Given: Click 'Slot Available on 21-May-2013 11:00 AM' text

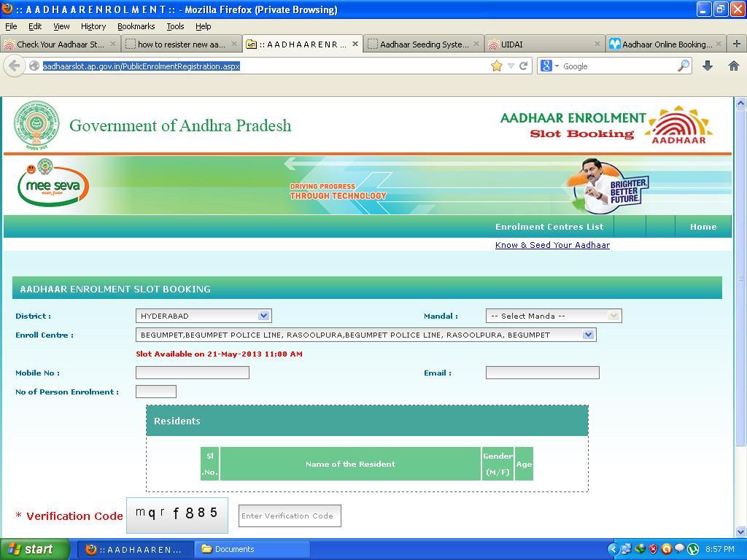Looking at the screenshot, I should (219, 354).
